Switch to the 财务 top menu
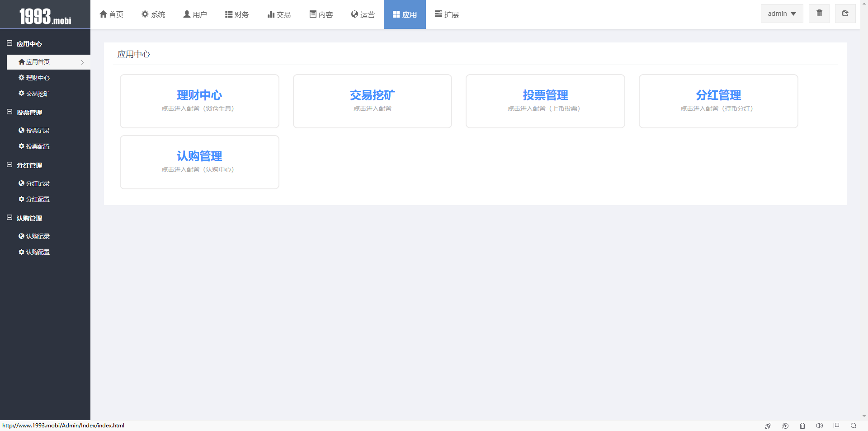The width and height of the screenshot is (868, 431). (237, 14)
